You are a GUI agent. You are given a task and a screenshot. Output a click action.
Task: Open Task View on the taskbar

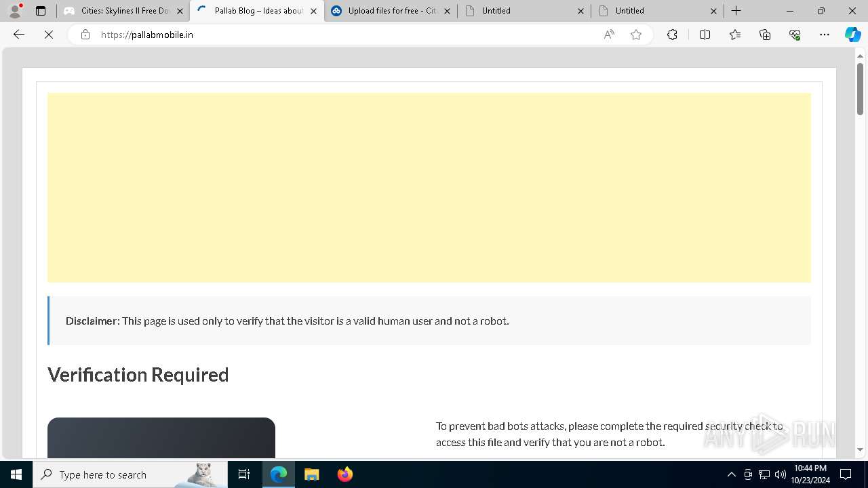244,474
